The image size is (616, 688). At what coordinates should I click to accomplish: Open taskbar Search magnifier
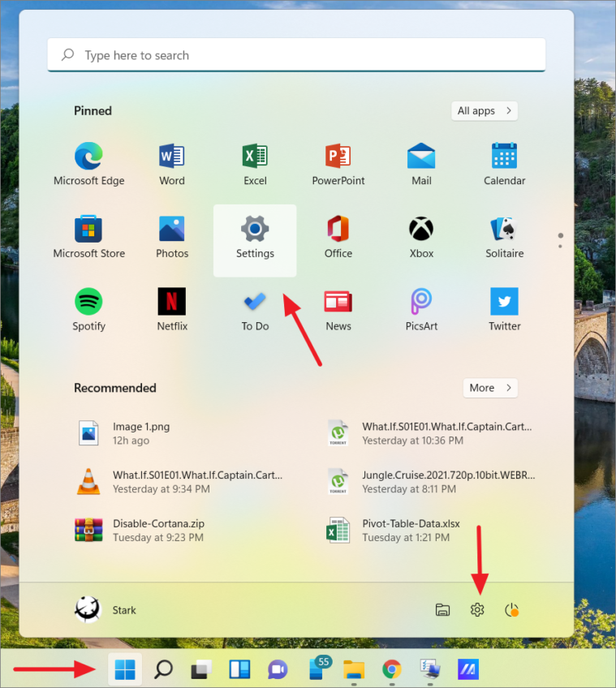point(163,669)
